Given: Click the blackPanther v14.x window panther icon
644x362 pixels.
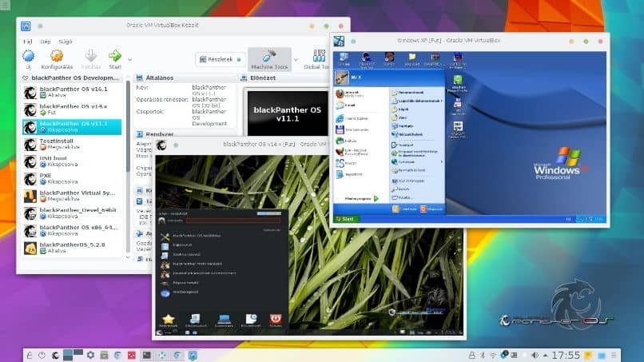Looking at the screenshot, I should click(x=161, y=145).
